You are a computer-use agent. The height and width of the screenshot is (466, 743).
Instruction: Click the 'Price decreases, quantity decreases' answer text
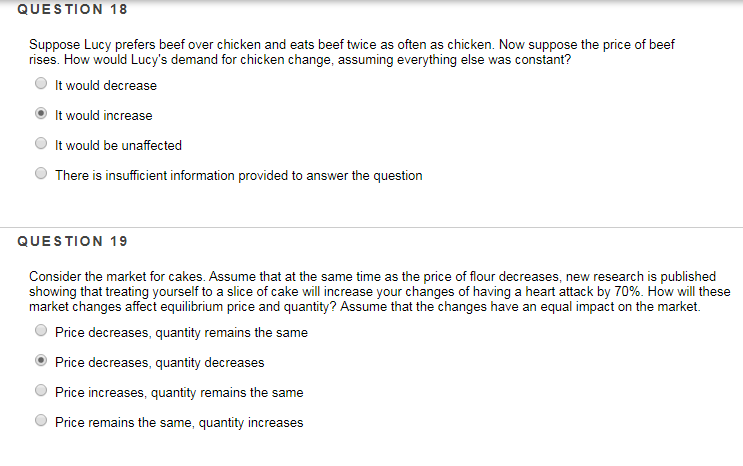(160, 363)
